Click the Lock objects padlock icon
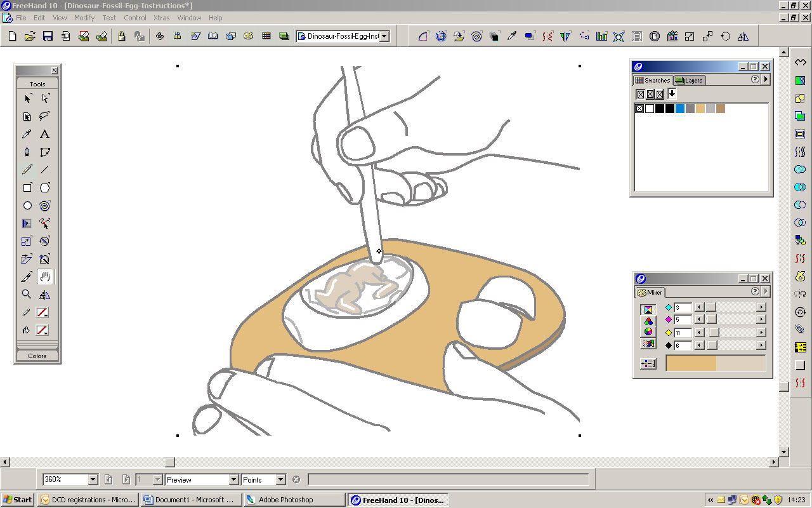This screenshot has height=508, width=812. click(122, 36)
